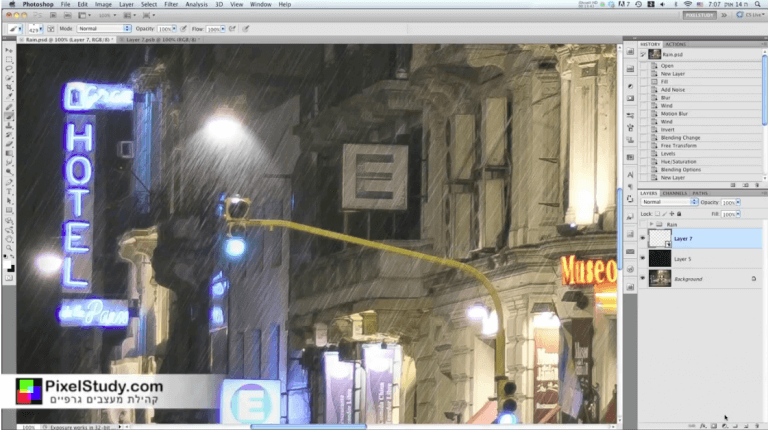Screen dimensions: 768x430
Task: Open layer Fill slider arrow
Action: (738, 214)
